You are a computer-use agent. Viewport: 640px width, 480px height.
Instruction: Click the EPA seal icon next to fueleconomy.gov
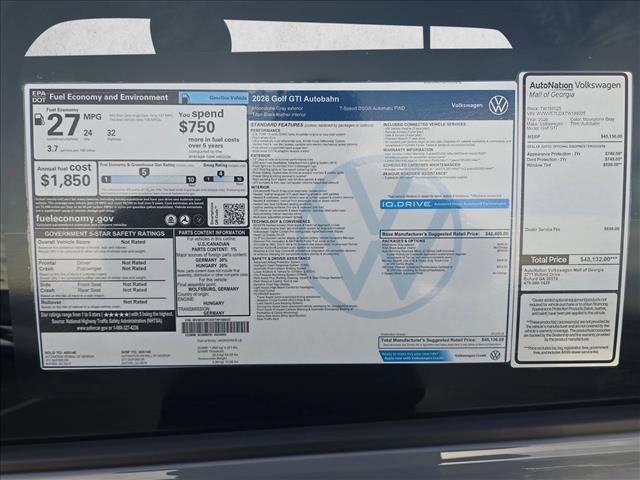click(x=171, y=220)
